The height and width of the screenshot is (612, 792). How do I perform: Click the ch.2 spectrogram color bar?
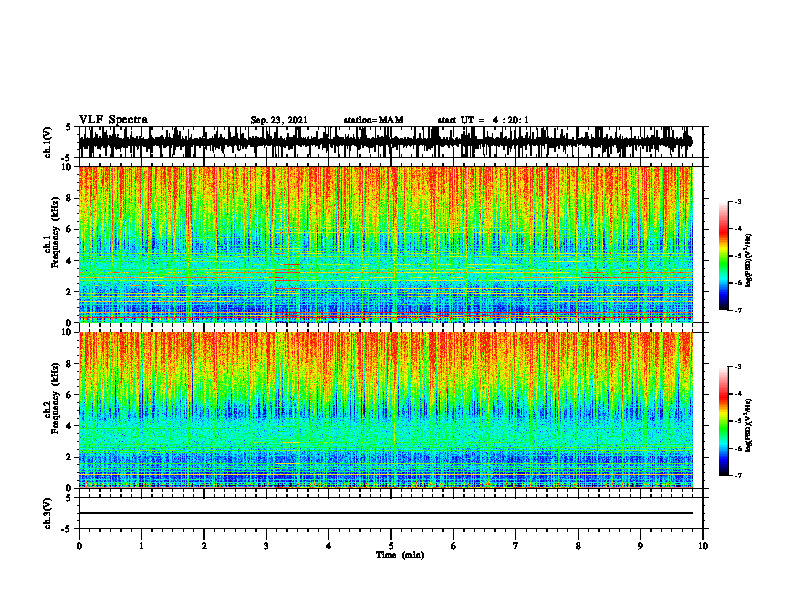click(x=724, y=421)
